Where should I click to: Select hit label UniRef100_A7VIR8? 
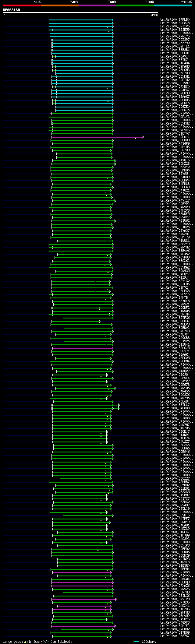point(175,599)
